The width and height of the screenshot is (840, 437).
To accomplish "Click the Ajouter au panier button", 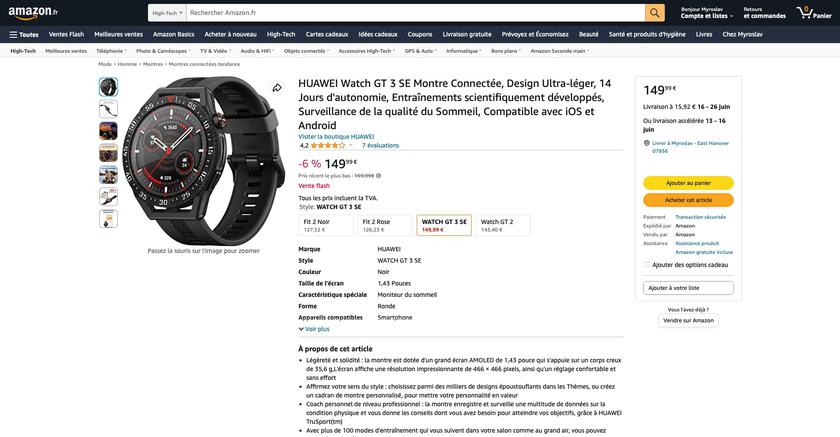I will [x=688, y=183].
